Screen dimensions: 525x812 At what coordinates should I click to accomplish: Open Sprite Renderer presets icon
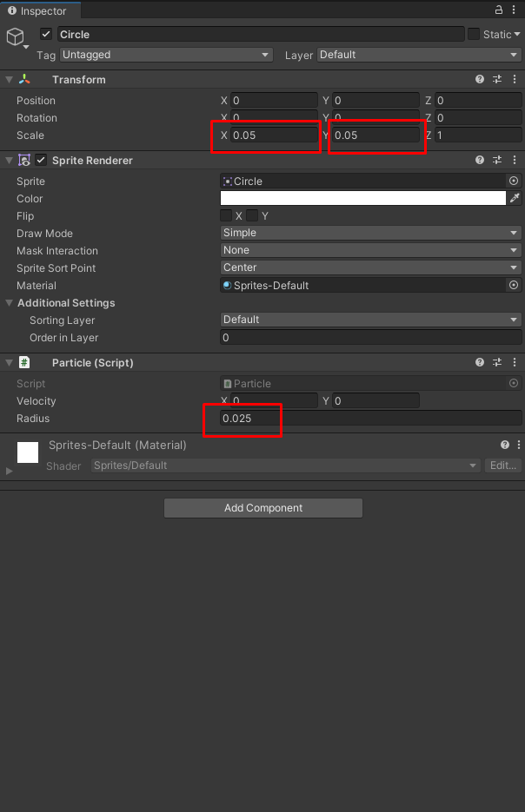point(497,161)
